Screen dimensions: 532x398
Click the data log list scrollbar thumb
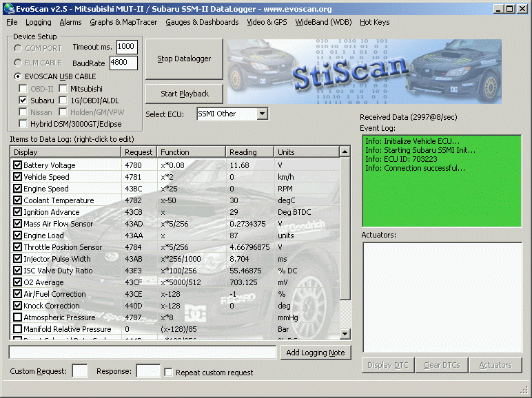coord(345,228)
